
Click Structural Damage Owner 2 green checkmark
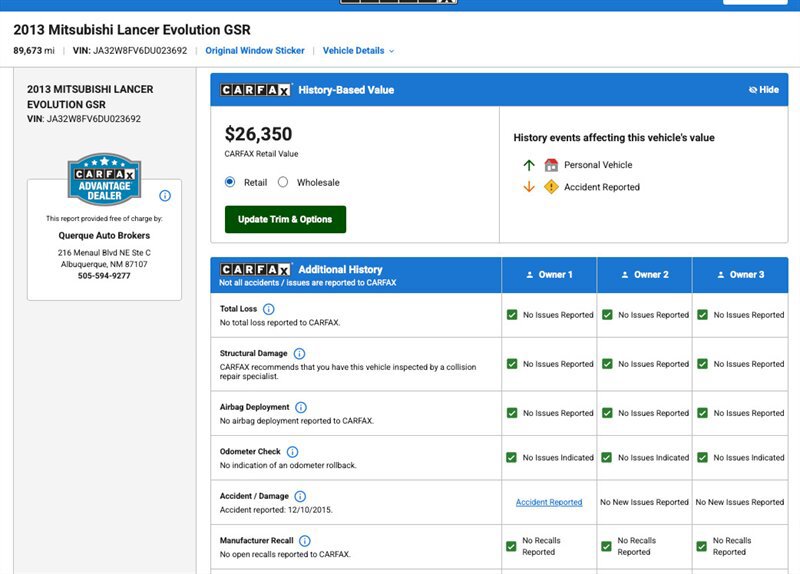coord(607,364)
